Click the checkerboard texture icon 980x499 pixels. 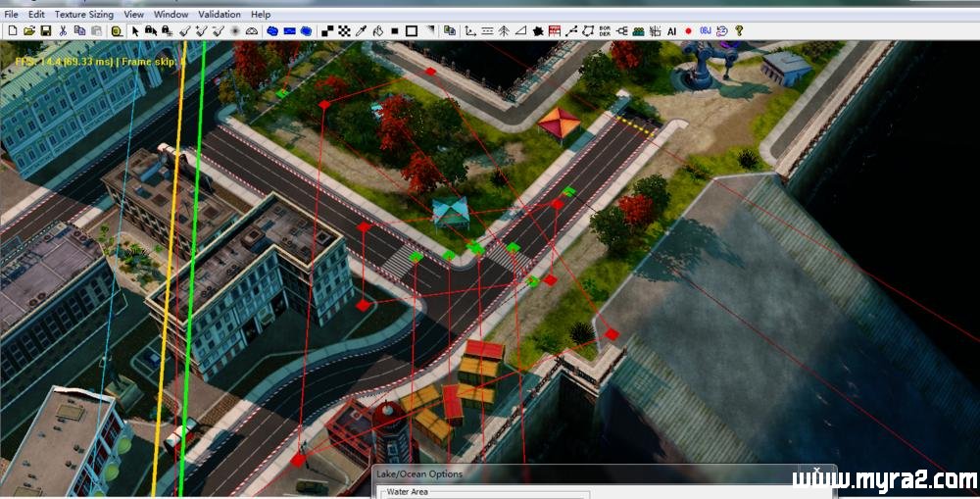point(344,31)
